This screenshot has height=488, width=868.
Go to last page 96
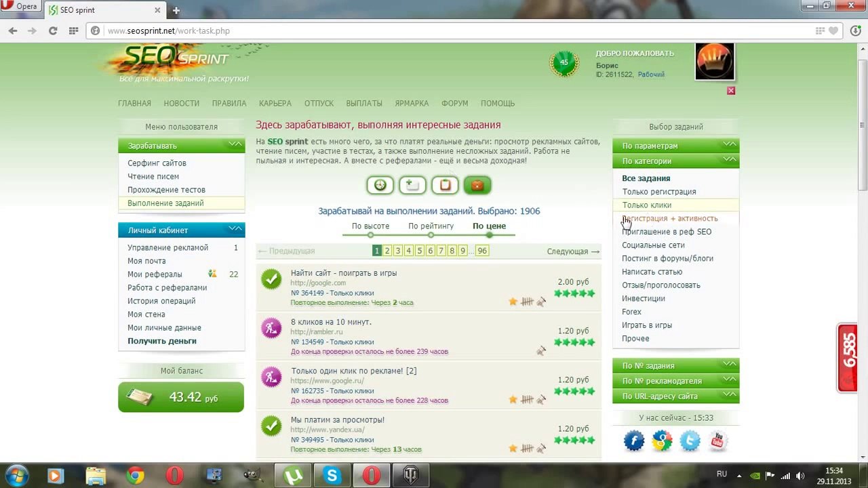[x=482, y=251]
